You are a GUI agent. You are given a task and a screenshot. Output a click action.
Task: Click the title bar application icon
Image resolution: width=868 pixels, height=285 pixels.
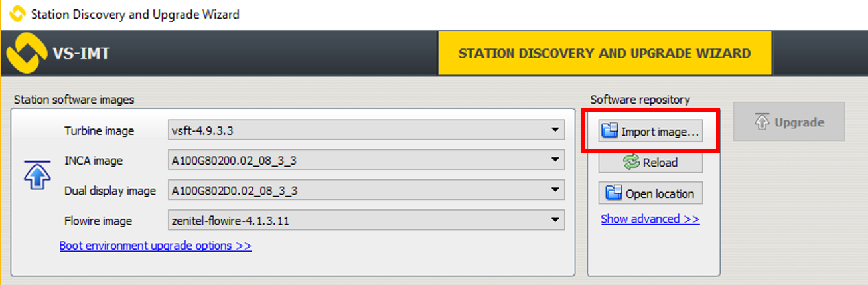pos(17,14)
